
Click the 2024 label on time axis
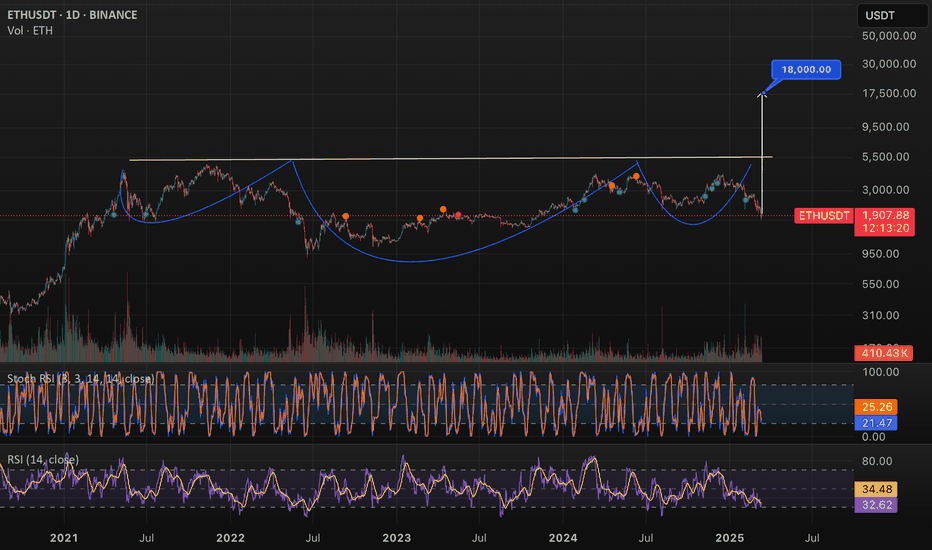tap(563, 538)
